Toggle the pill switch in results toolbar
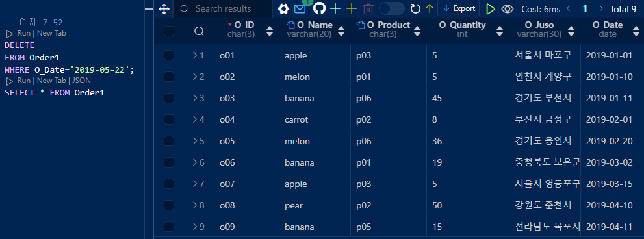 [x=391, y=8]
